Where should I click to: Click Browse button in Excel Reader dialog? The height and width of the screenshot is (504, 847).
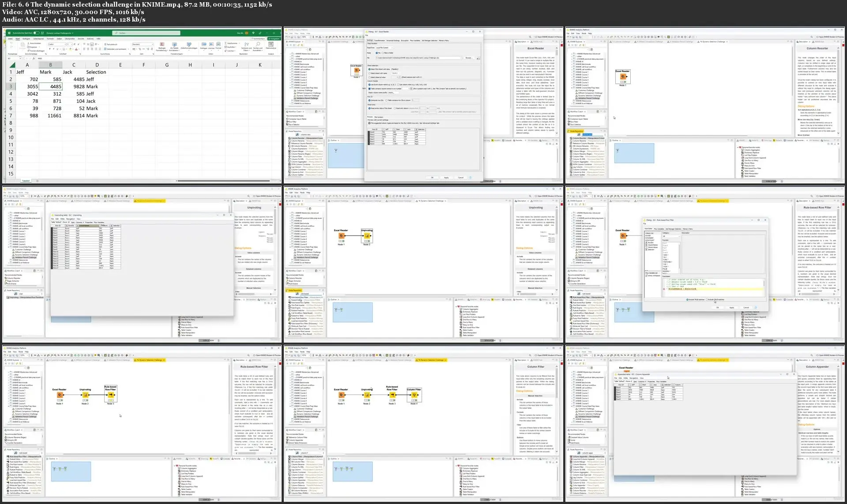pyautogui.click(x=469, y=58)
